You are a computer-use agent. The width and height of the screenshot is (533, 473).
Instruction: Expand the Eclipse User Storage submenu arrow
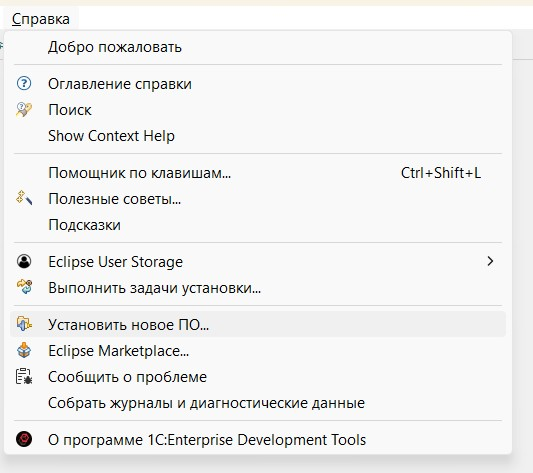click(x=490, y=261)
